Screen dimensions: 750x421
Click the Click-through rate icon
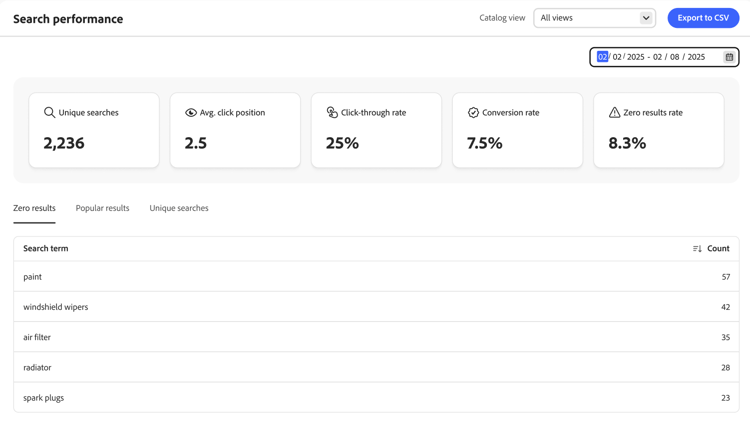tap(332, 113)
